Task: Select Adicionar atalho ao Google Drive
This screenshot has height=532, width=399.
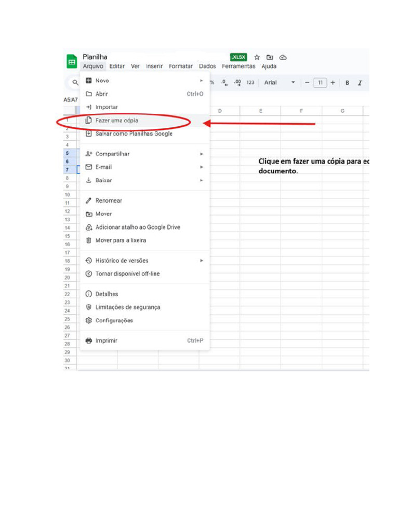Action: [145, 227]
